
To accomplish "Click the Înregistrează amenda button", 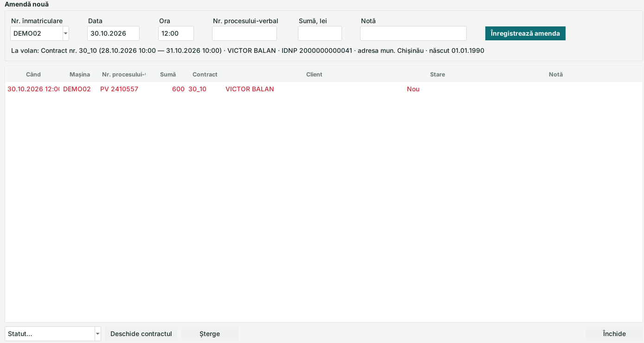I will coord(525,33).
